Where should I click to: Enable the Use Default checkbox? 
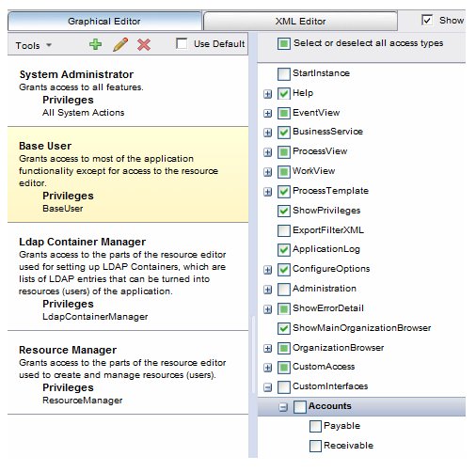pyautogui.click(x=182, y=43)
